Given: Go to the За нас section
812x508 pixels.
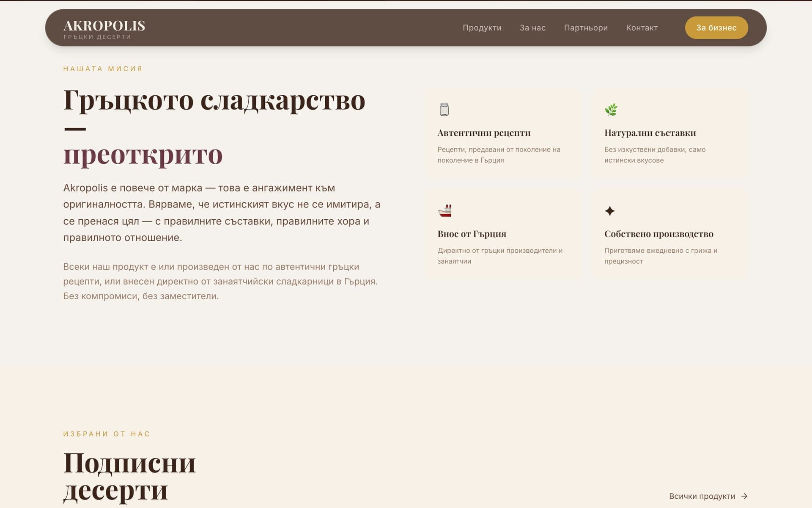Looking at the screenshot, I should click(x=532, y=28).
